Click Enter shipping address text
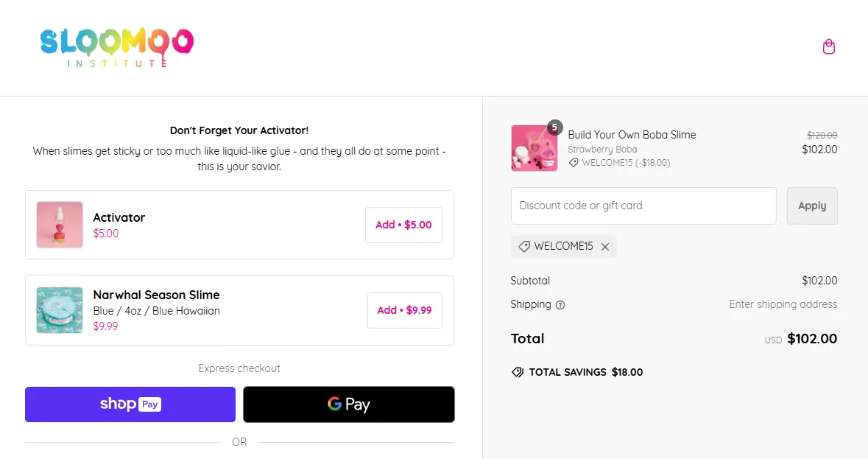Image resolution: width=868 pixels, height=459 pixels. click(x=783, y=304)
